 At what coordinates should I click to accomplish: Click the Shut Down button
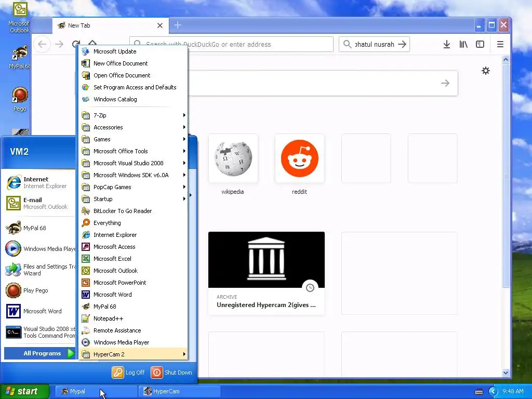point(171,372)
